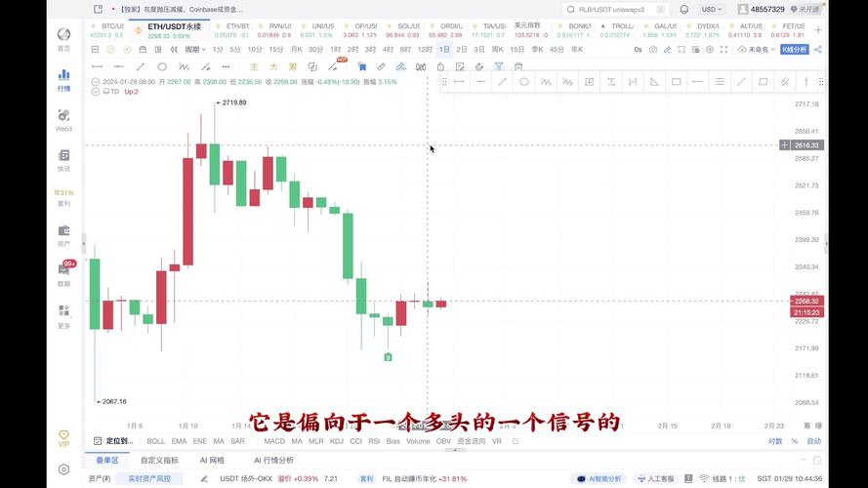Add a new symbol tab with plus
Image resolution: width=868 pixels, height=488 pixels.
818,30
